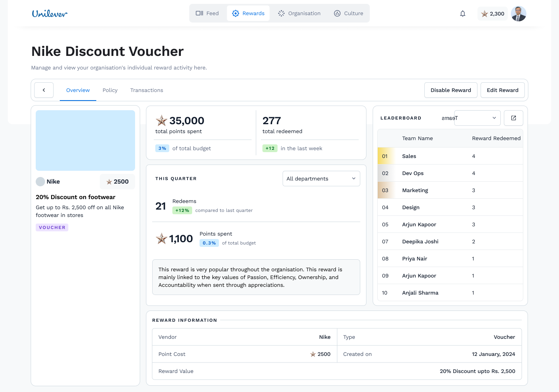The image size is (559, 392).
Task: Select the Overview tab
Action: point(78,90)
